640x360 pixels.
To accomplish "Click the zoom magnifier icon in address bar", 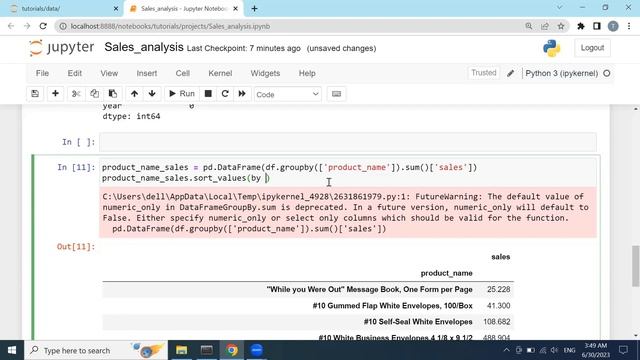I will (x=529, y=26).
